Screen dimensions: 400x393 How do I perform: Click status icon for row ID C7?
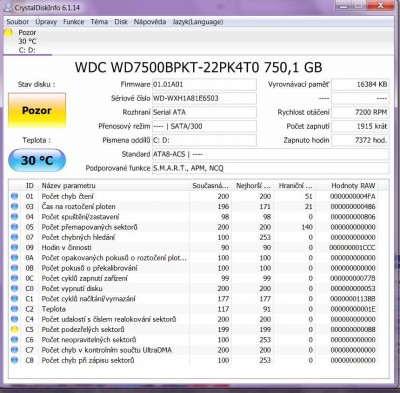click(x=14, y=350)
